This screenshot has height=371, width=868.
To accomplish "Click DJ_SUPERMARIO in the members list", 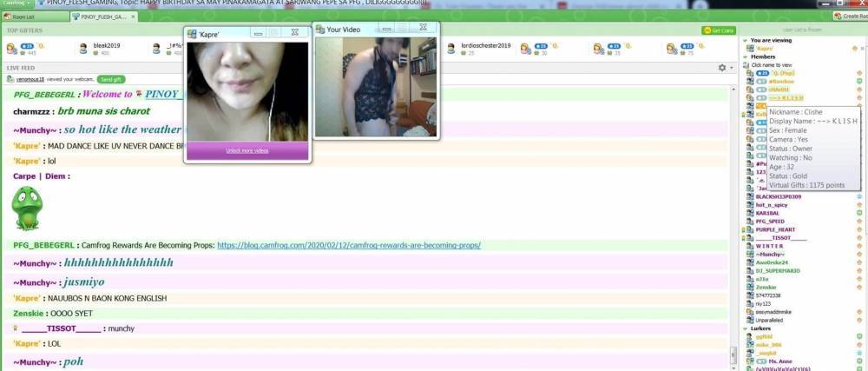I will pyautogui.click(x=777, y=271).
